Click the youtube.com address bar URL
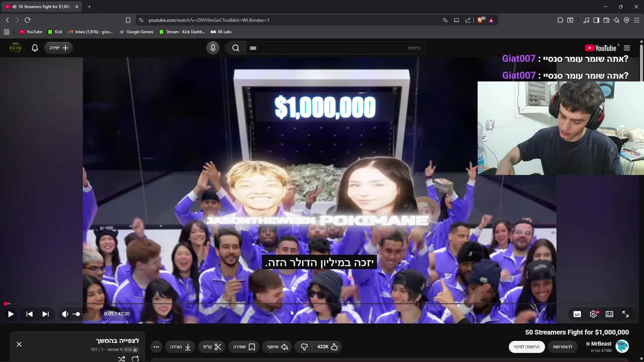 (209, 20)
